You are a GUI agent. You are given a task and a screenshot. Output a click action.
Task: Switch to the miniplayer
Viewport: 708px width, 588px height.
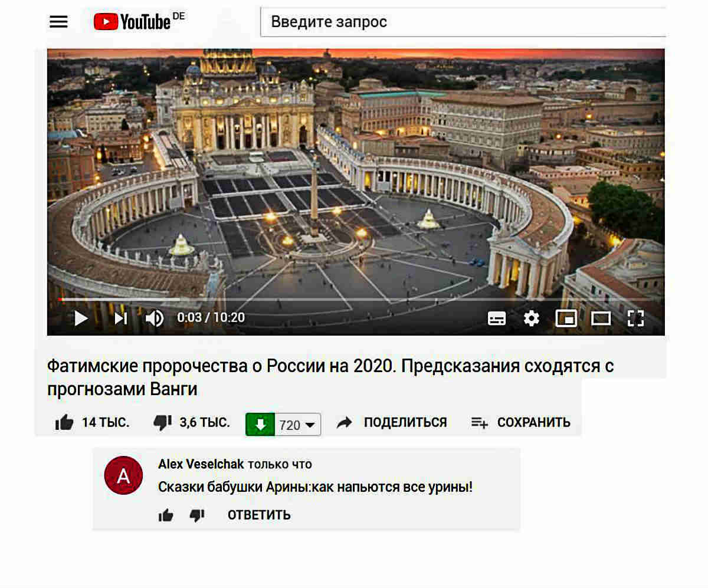click(566, 319)
